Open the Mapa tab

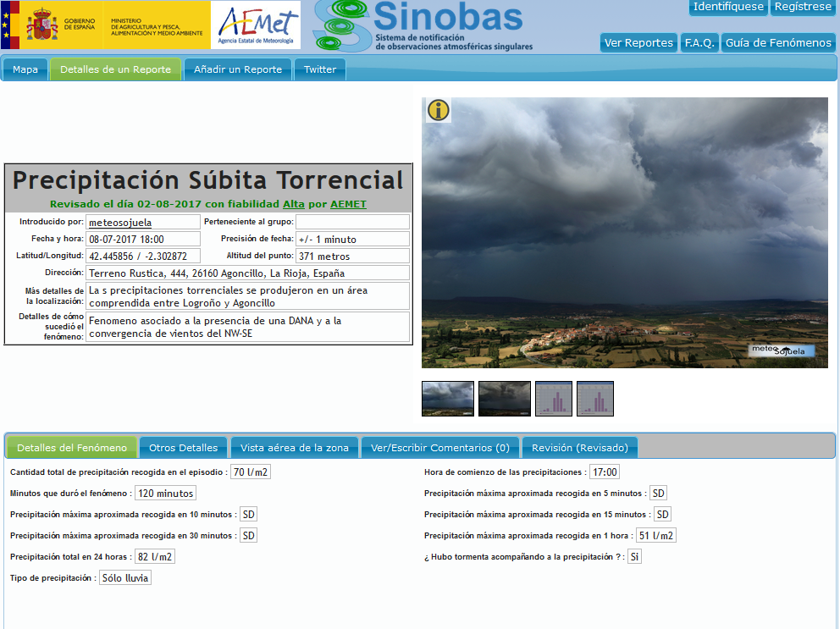tap(25, 69)
